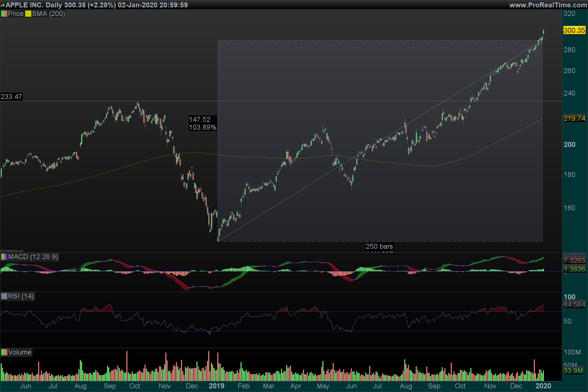Click the gray RSI (14) legend icon
This screenshot has width=588, height=392.
4,296
